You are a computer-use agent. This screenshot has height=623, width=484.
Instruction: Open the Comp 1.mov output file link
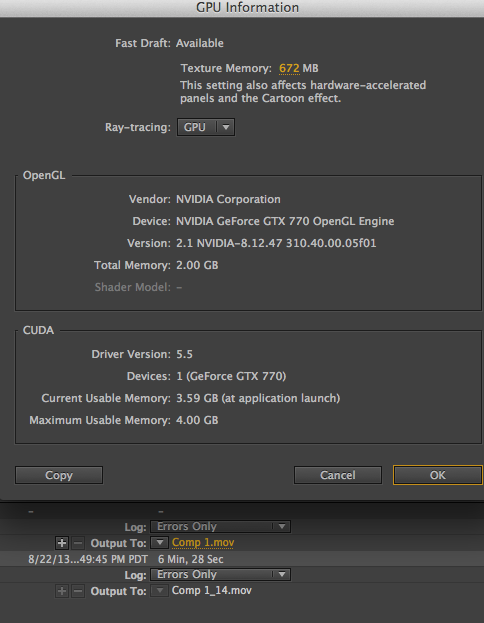pos(203,542)
